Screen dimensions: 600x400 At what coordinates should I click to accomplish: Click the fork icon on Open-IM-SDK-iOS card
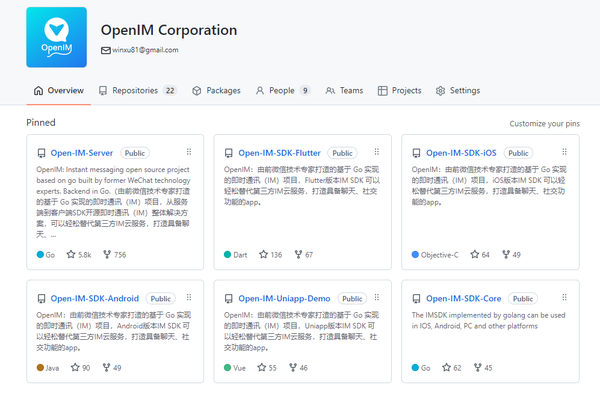click(506, 254)
